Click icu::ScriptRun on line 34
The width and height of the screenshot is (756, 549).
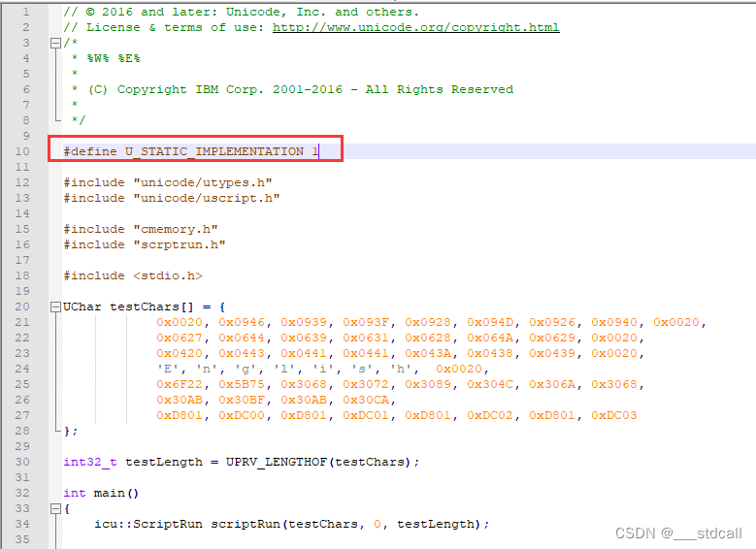click(148, 524)
